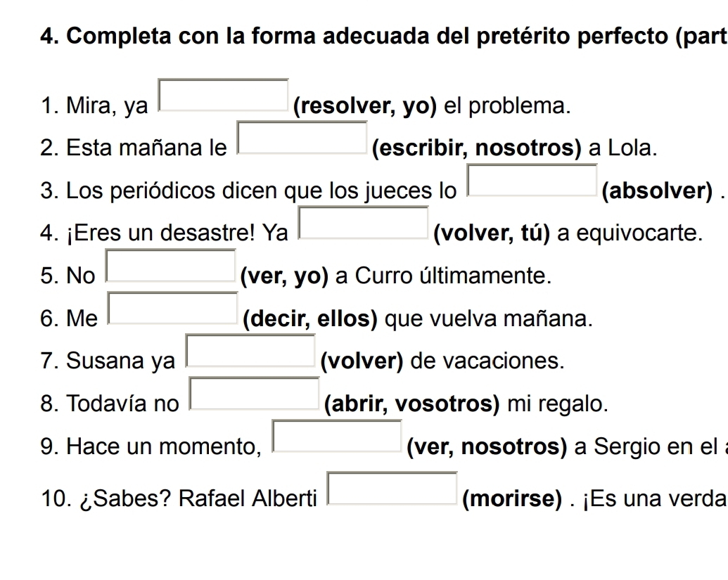728x580 pixels.
Task: Focus the blank after "Susana ya"
Action: [x=250, y=351]
